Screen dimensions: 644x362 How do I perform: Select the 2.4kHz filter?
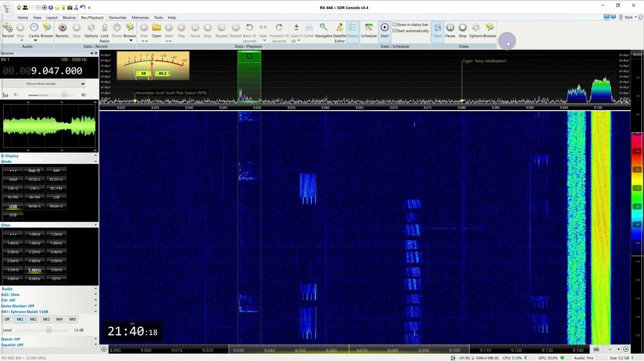(x=56, y=252)
